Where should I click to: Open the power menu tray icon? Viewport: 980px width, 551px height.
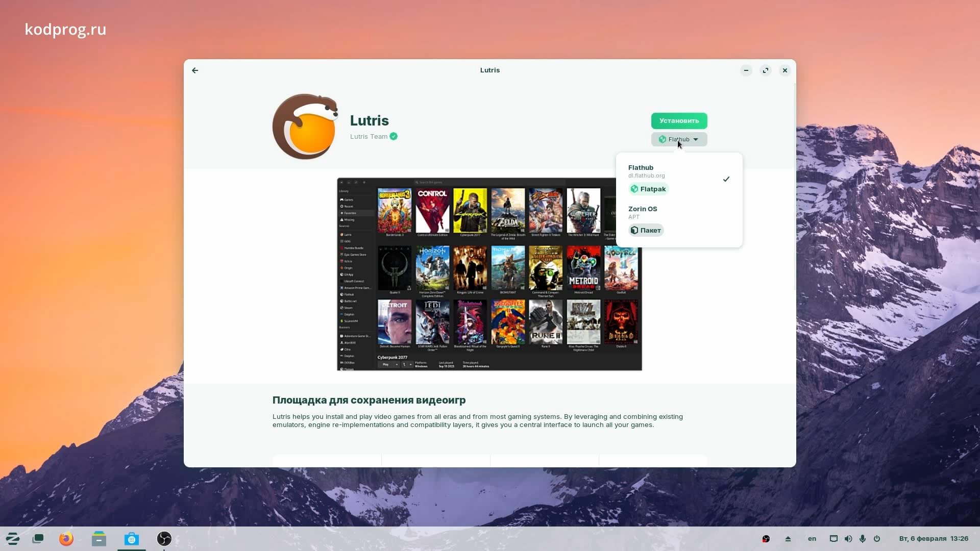click(877, 539)
